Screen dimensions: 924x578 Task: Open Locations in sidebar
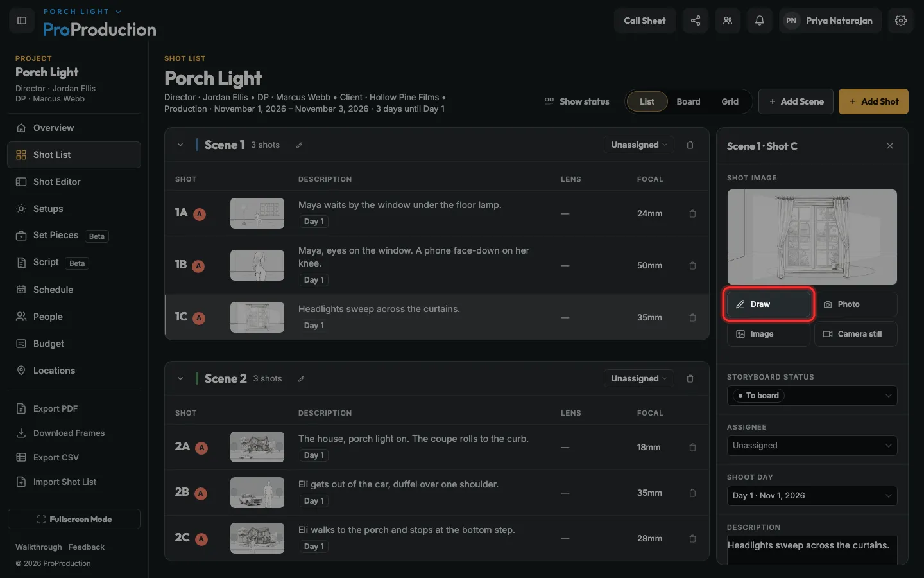(x=74, y=371)
